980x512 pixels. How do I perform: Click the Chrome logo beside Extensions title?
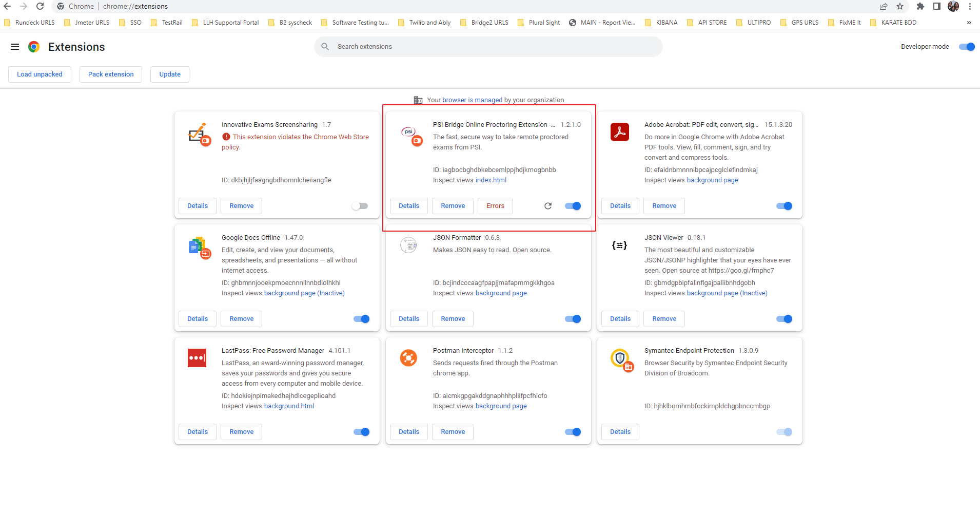34,47
